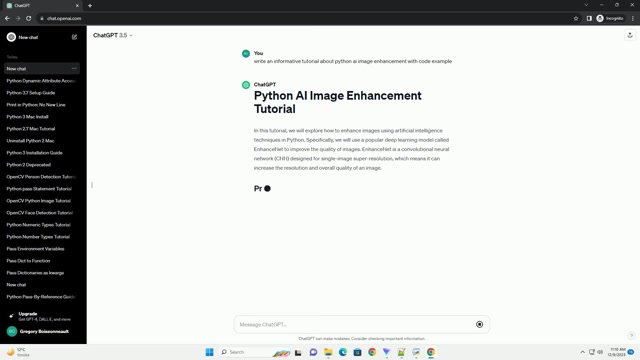This screenshot has width=640, height=360.
Task: Open File Explorer from the taskbar
Action: (328, 352)
